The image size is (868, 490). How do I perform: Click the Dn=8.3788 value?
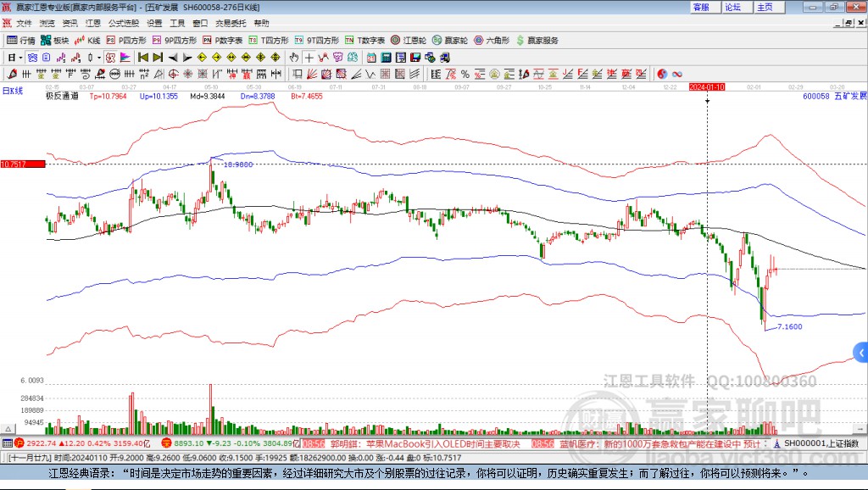[x=258, y=96]
